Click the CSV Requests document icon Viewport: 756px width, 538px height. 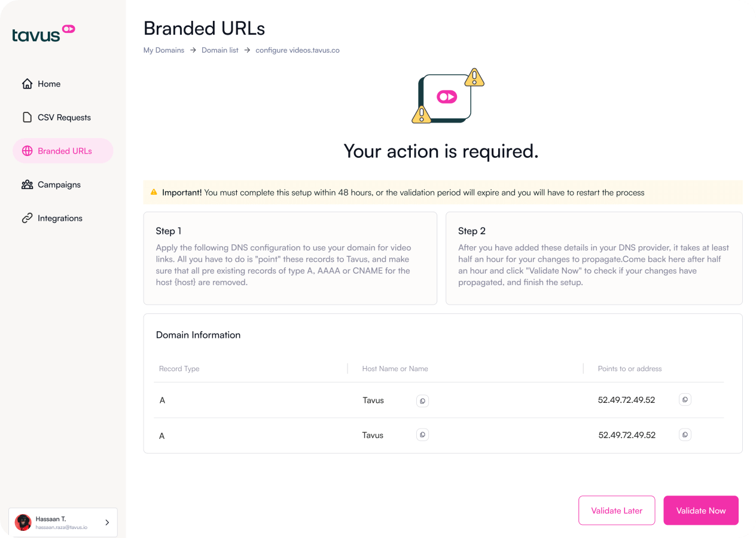(27, 117)
